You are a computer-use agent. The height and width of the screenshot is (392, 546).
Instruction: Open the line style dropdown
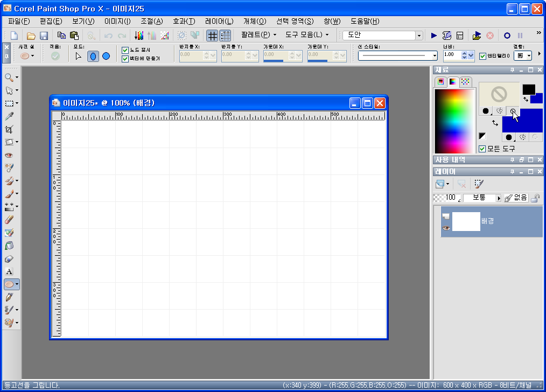point(435,55)
